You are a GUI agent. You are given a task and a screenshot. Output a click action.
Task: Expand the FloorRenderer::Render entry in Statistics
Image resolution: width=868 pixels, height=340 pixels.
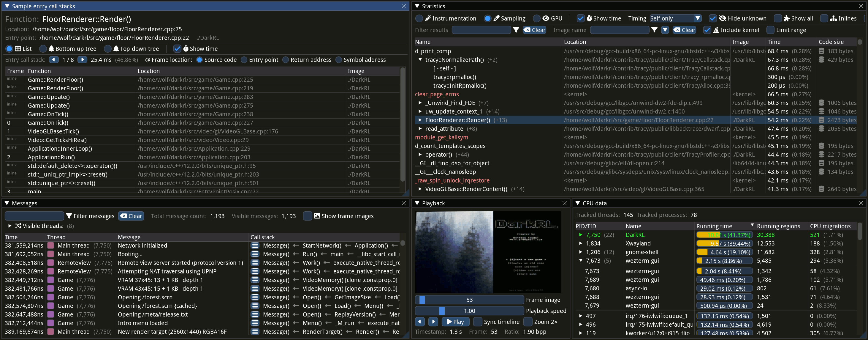(x=420, y=120)
